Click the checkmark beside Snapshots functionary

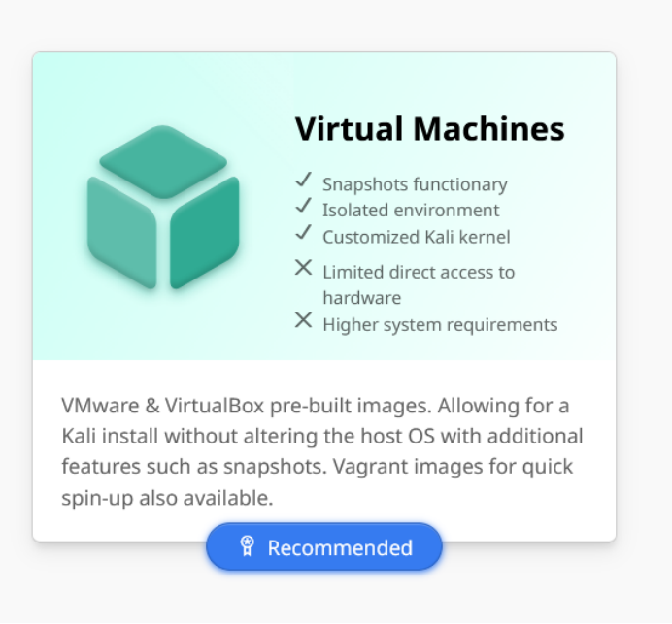tap(303, 180)
